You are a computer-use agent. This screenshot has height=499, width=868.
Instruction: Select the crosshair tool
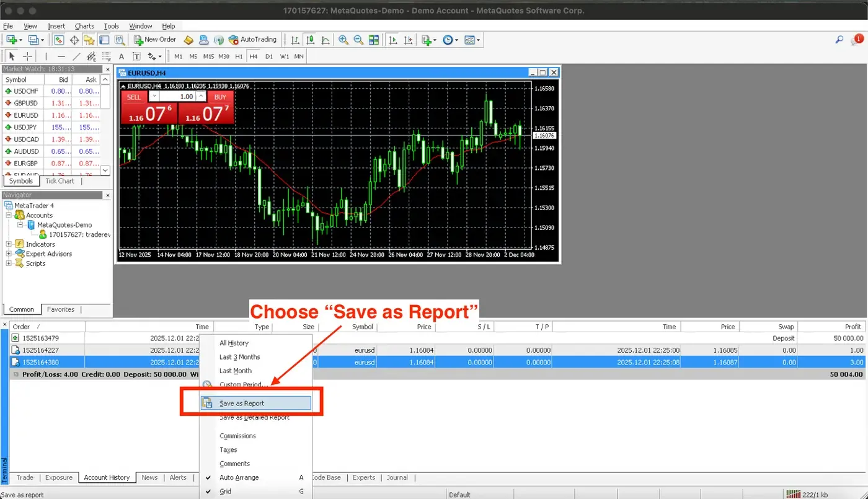[27, 56]
